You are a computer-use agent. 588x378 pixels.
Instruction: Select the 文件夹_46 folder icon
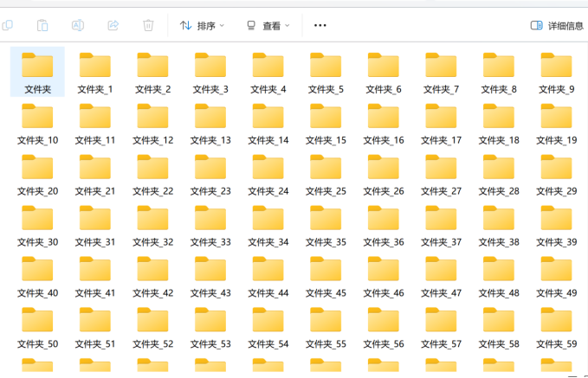pyautogui.click(x=384, y=269)
